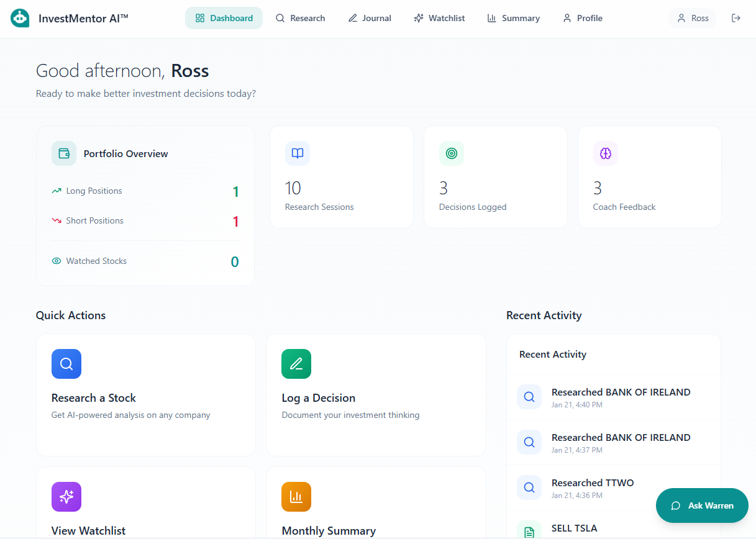This screenshot has height=539, width=756.
Task: Open the Log a Decision card
Action: [376, 395]
